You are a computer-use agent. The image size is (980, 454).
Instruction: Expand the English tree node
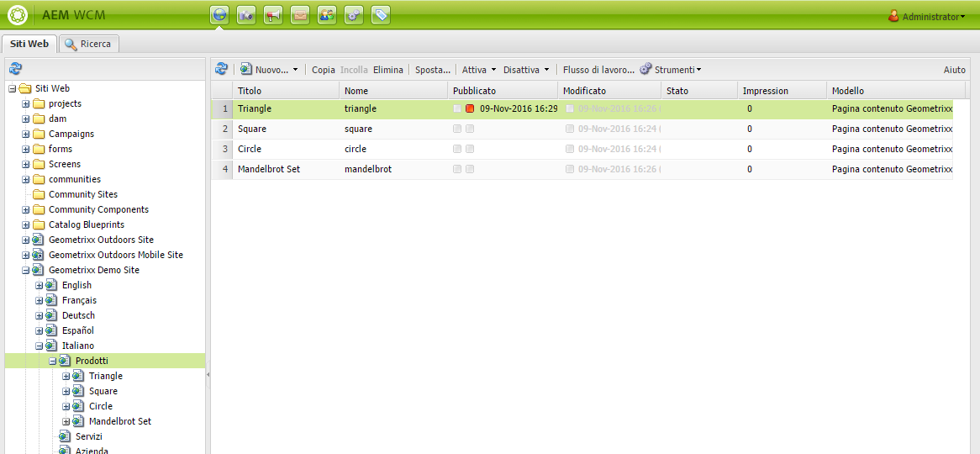pos(40,285)
